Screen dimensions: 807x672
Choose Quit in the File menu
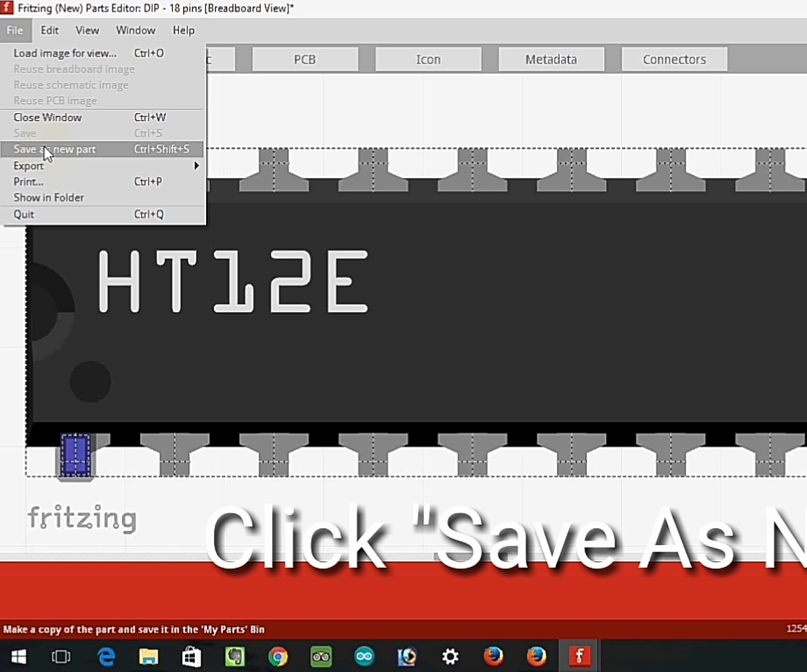click(x=103, y=214)
